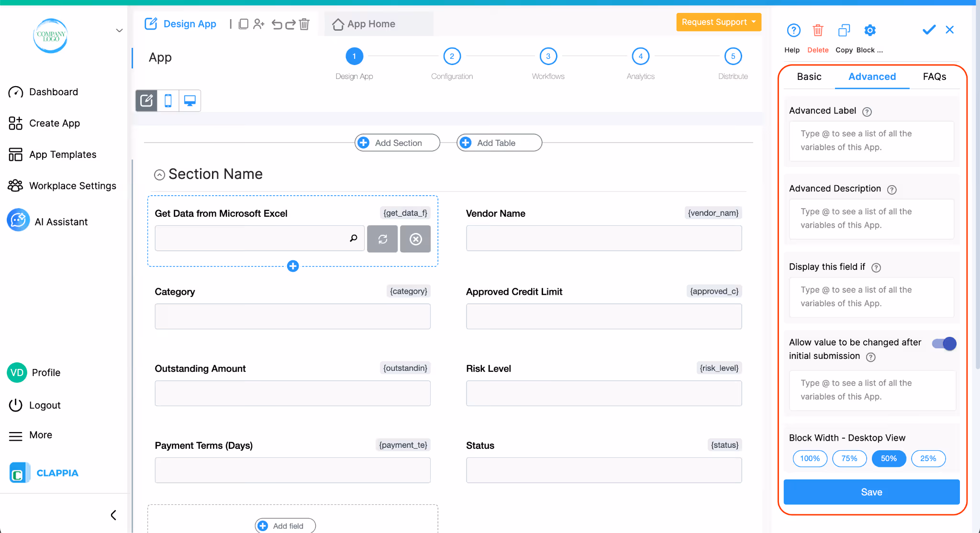
Task: Switch to the Basic tab
Action: tap(809, 77)
